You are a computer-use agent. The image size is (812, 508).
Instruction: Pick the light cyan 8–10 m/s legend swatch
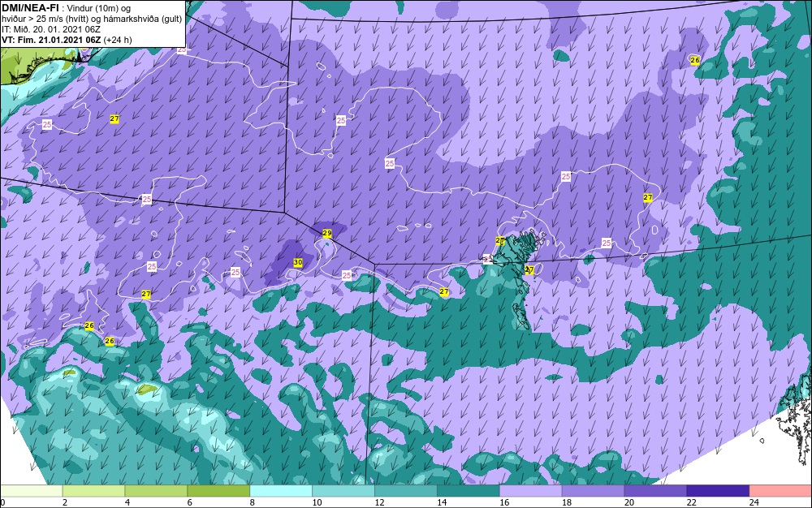click(281, 491)
